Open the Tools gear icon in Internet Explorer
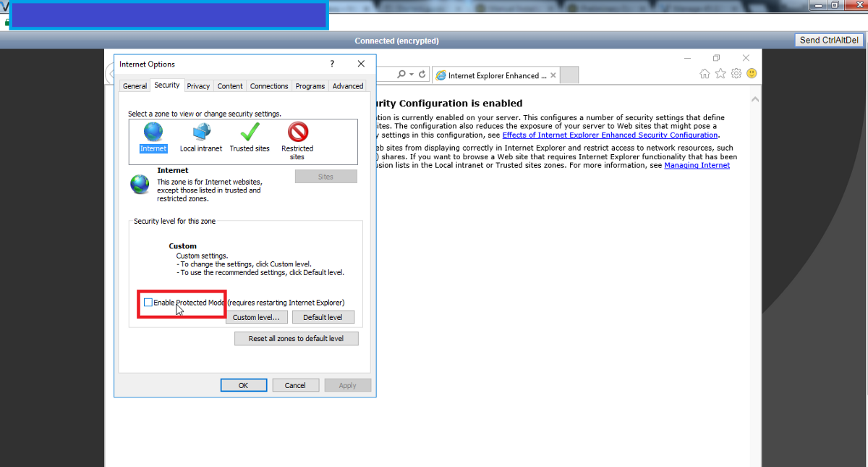Viewport: 868px width, 467px height. pyautogui.click(x=736, y=74)
